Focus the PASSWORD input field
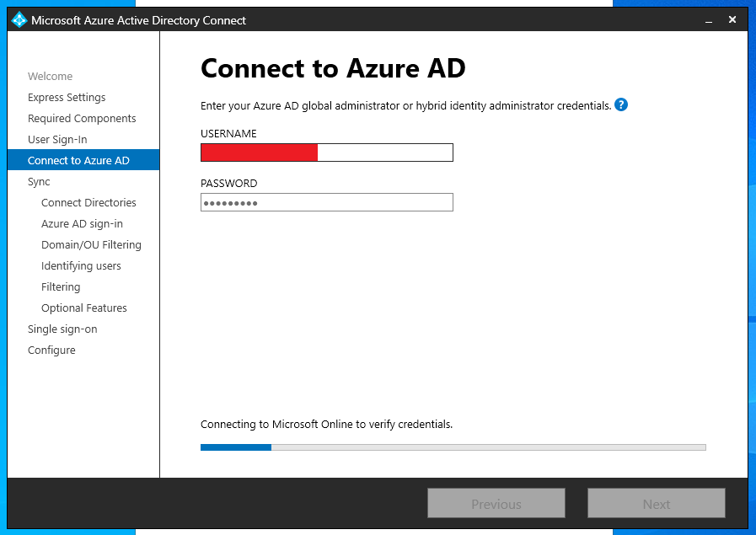This screenshot has width=756, height=535. [327, 202]
